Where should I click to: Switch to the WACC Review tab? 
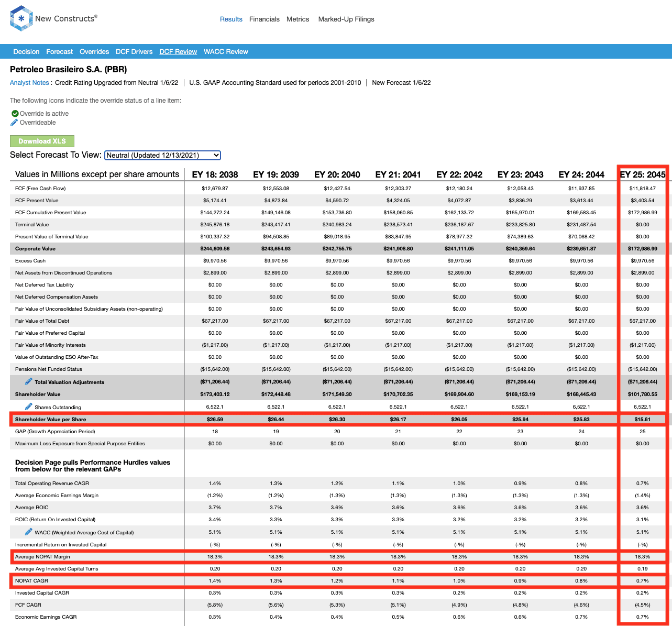point(226,52)
